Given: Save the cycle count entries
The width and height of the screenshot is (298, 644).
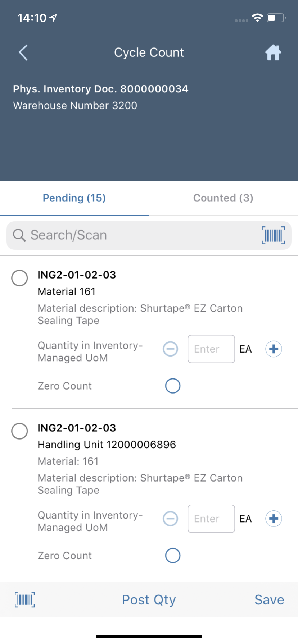Looking at the screenshot, I should 269,599.
